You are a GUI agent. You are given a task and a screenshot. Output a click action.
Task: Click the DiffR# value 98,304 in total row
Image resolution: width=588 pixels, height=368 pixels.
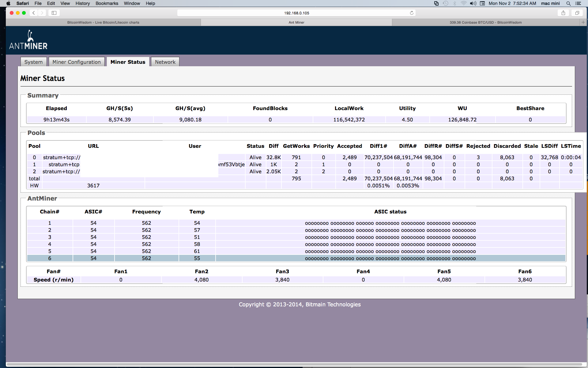pos(433,178)
